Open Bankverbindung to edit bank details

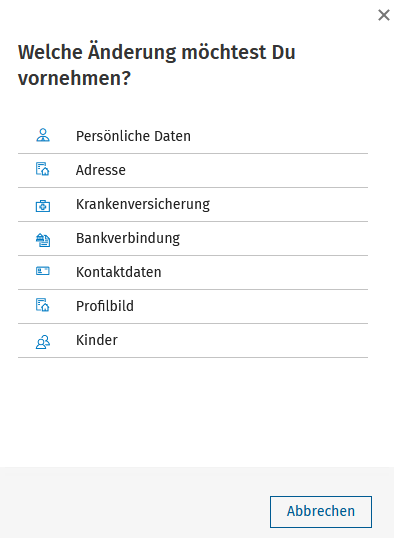(193, 238)
